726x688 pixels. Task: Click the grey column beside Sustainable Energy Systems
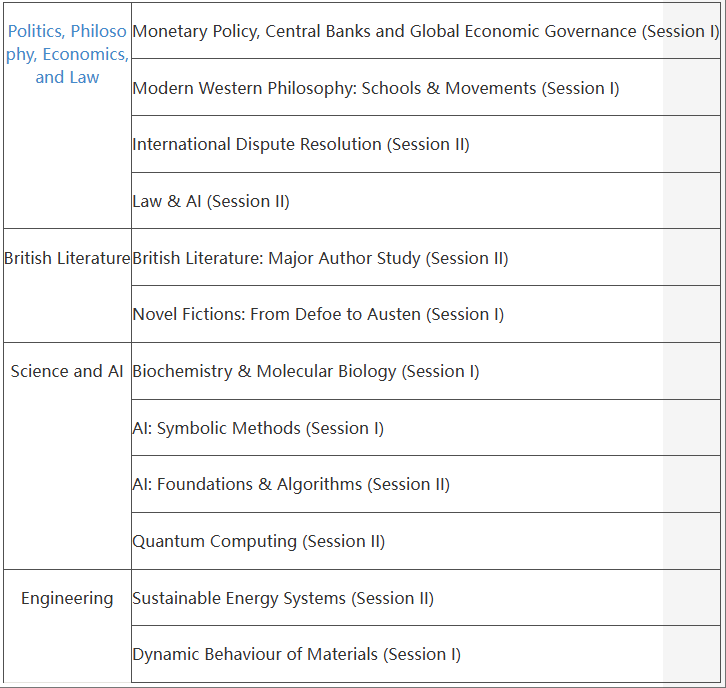(x=691, y=598)
